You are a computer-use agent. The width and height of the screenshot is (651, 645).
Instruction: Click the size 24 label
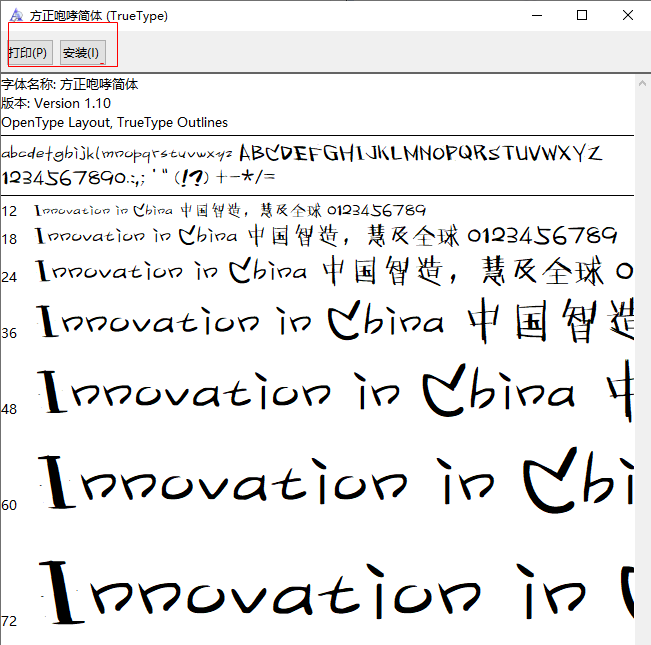(9, 277)
